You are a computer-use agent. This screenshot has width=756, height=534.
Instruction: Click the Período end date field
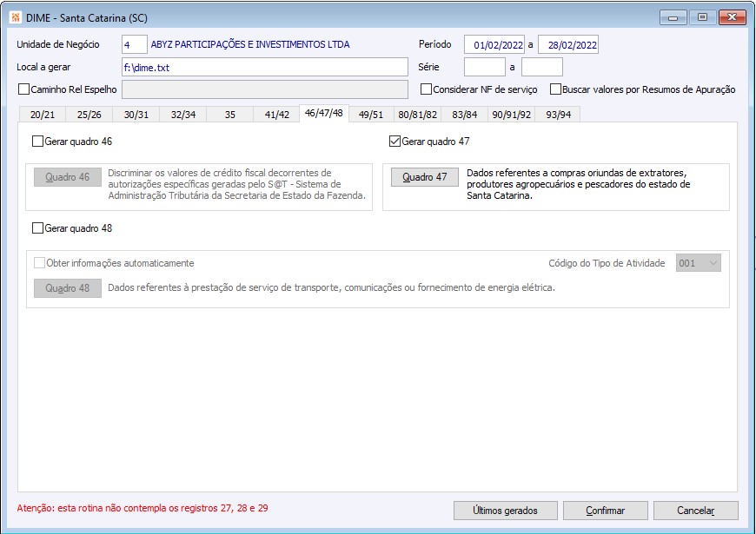pos(568,44)
